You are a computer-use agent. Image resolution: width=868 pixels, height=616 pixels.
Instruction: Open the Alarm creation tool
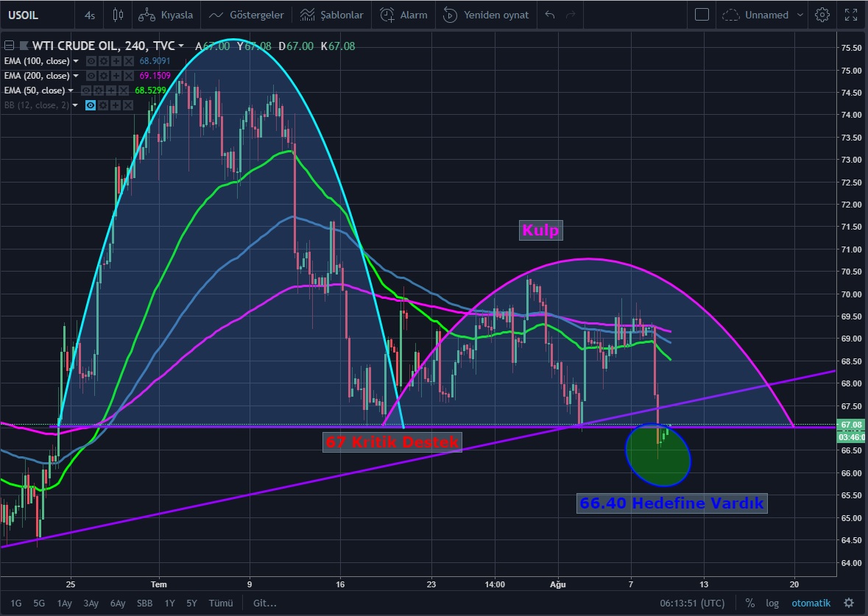click(404, 15)
